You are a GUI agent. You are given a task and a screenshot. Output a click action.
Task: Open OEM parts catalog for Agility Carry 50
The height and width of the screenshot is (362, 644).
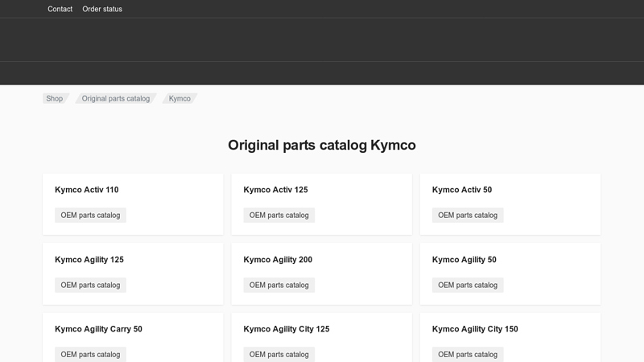pyautogui.click(x=90, y=354)
